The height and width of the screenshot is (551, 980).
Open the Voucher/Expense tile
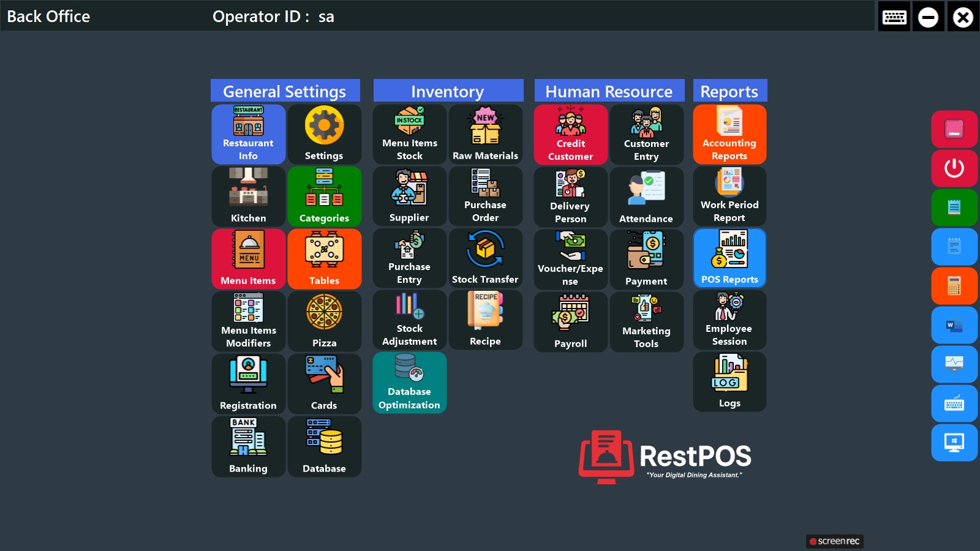click(570, 260)
